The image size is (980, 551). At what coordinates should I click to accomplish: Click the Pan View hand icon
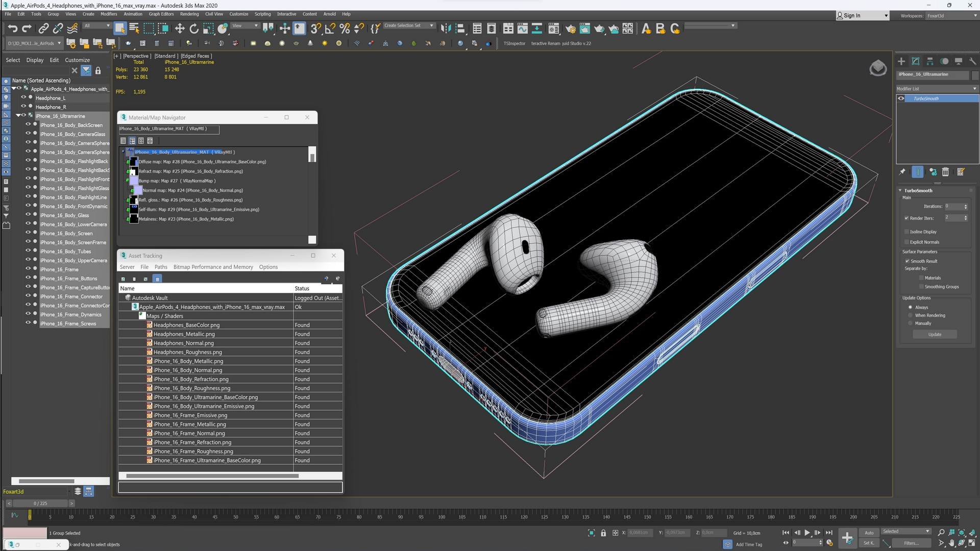(x=951, y=543)
